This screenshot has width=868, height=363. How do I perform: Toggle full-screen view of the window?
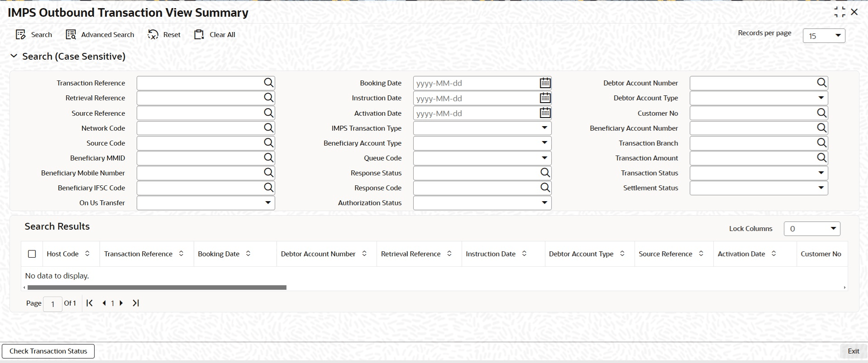pyautogui.click(x=839, y=12)
